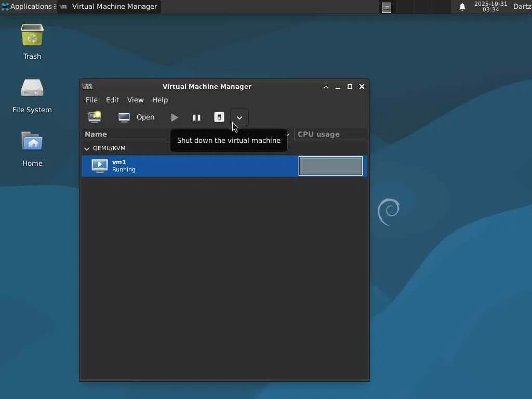532x399 pixels.
Task: Minimize the Virtual Machine Manager window
Action: point(338,87)
